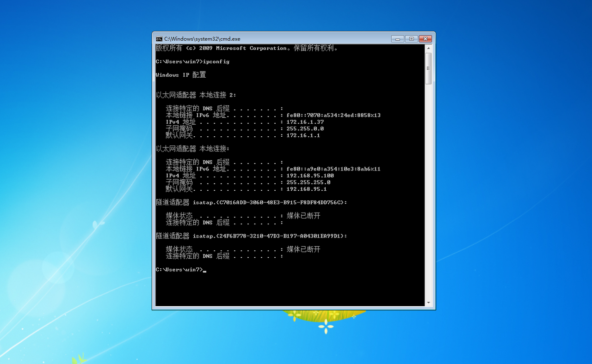
Task: Open the cmd.exe system menu icon
Action: pyautogui.click(x=159, y=39)
